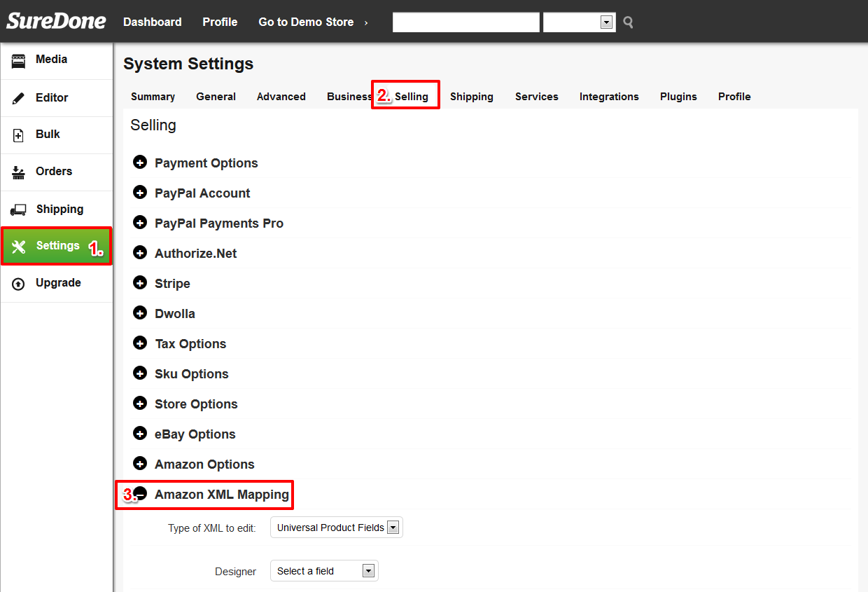Switch to the Plugins tab
Image resolution: width=868 pixels, height=592 pixels.
click(x=678, y=97)
